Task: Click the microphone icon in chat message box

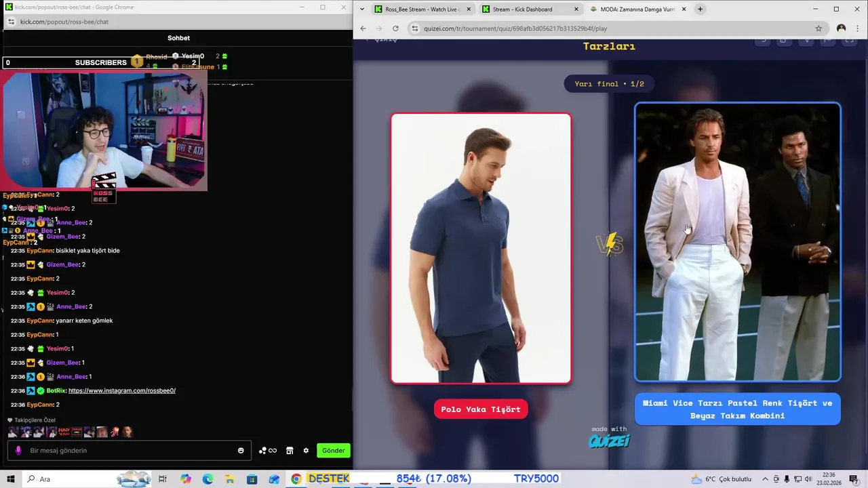Action: click(x=18, y=451)
